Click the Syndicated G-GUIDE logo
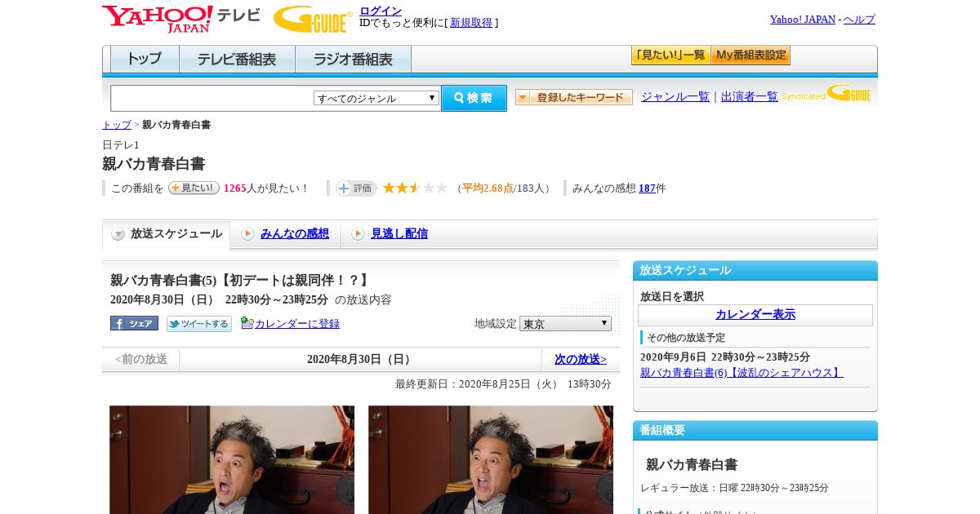980x514 pixels. [x=826, y=94]
